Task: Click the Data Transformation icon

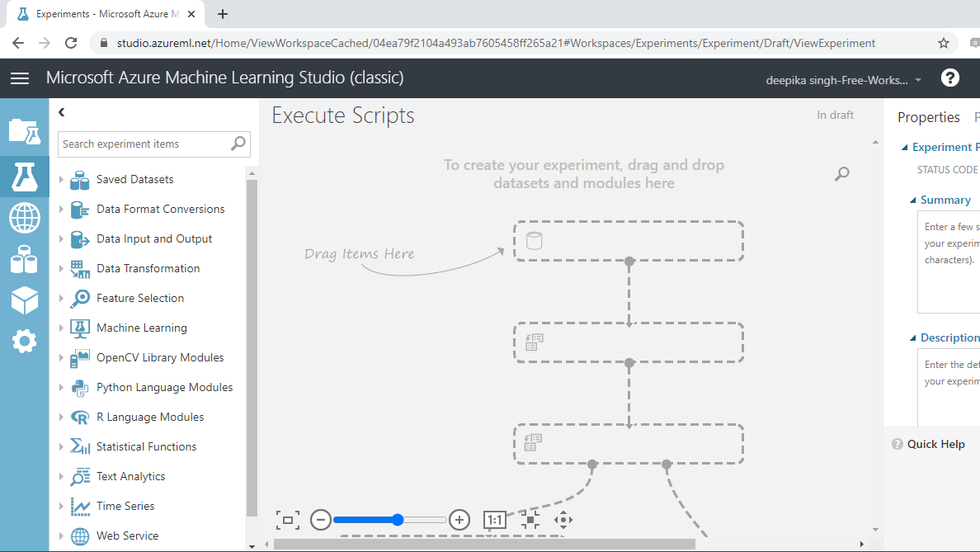Action: point(79,269)
